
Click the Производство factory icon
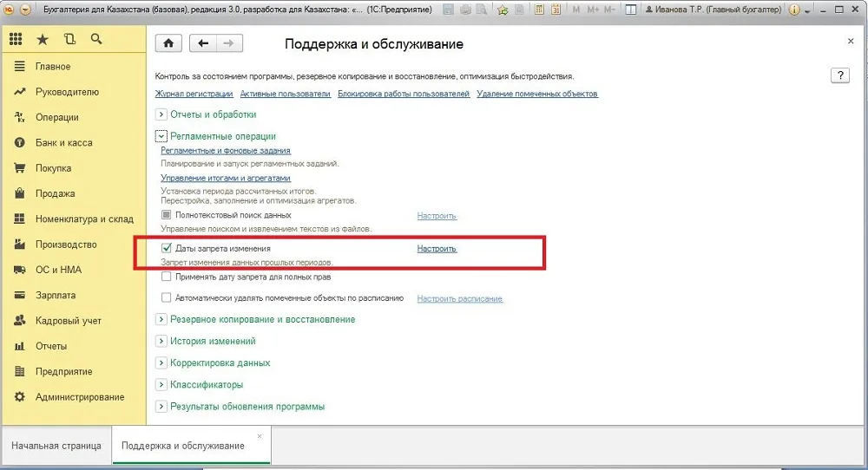[x=19, y=245]
